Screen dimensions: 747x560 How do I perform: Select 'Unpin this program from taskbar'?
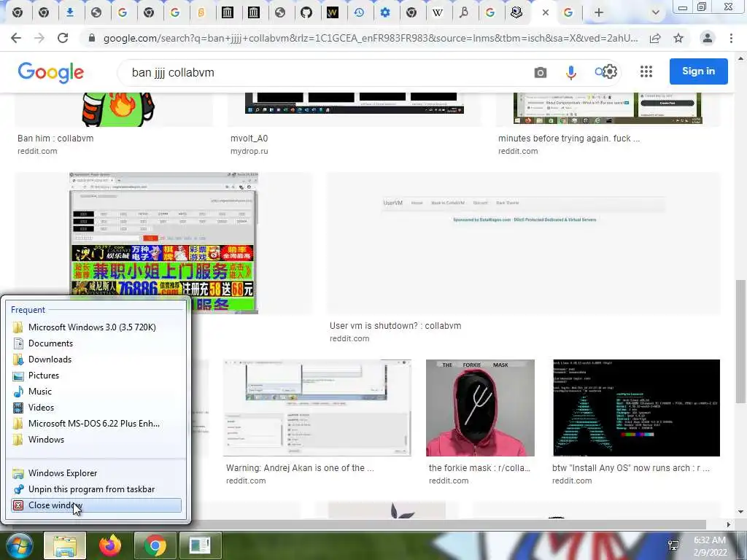click(96, 489)
